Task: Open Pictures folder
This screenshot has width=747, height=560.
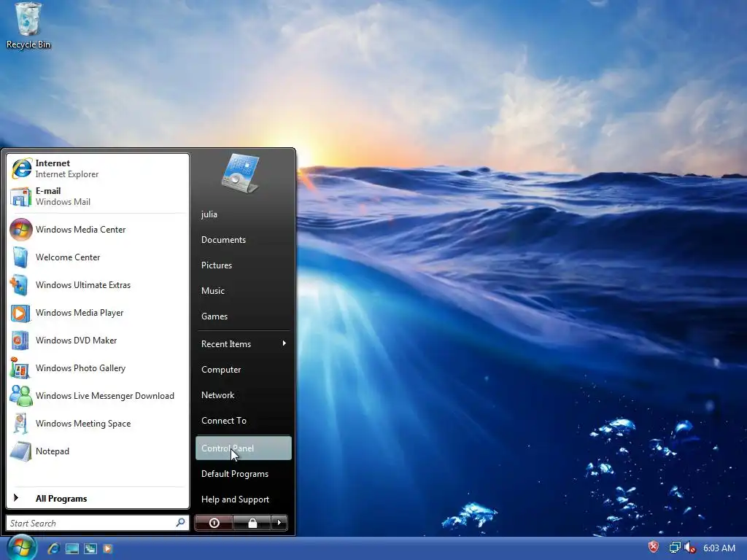Action: tap(244, 265)
